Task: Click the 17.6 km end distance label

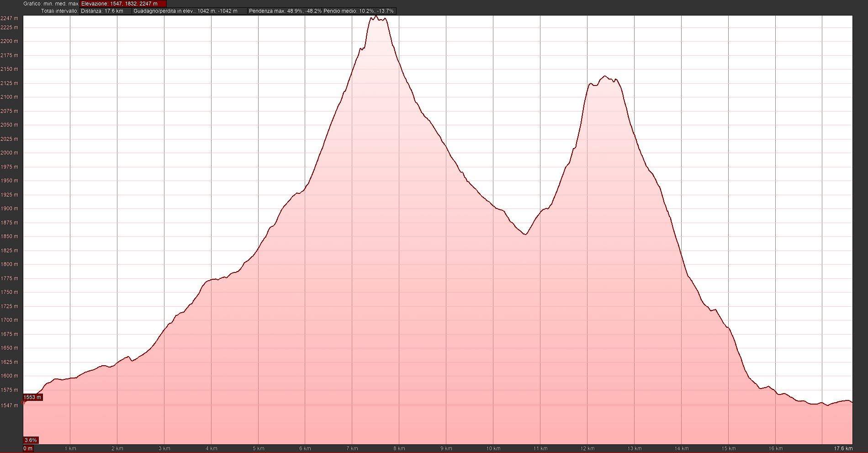Action: [843, 448]
